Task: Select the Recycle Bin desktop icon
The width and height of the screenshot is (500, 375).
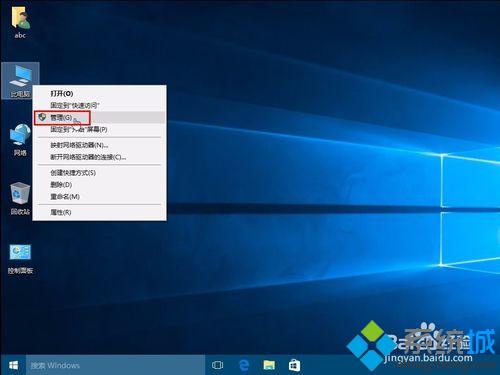Action: point(20,198)
